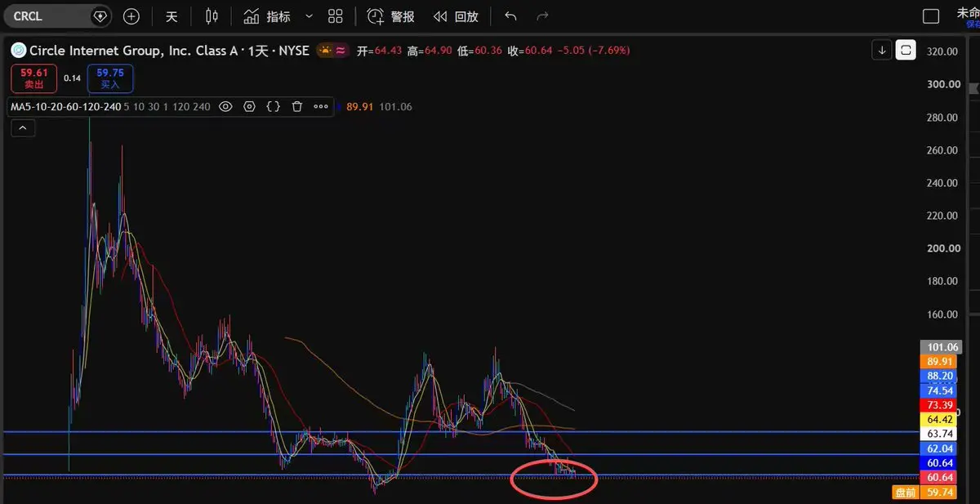
Task: Click the 低=60.36 low price value
Action: 481,51
